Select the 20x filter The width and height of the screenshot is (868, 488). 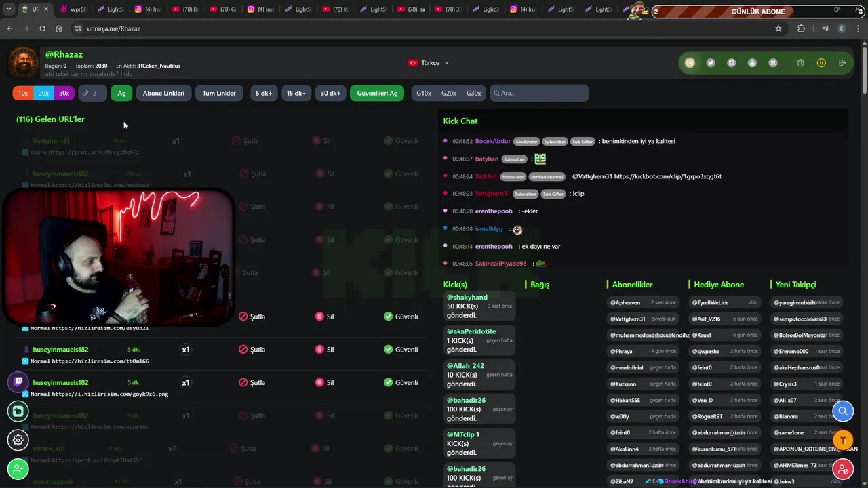(43, 93)
